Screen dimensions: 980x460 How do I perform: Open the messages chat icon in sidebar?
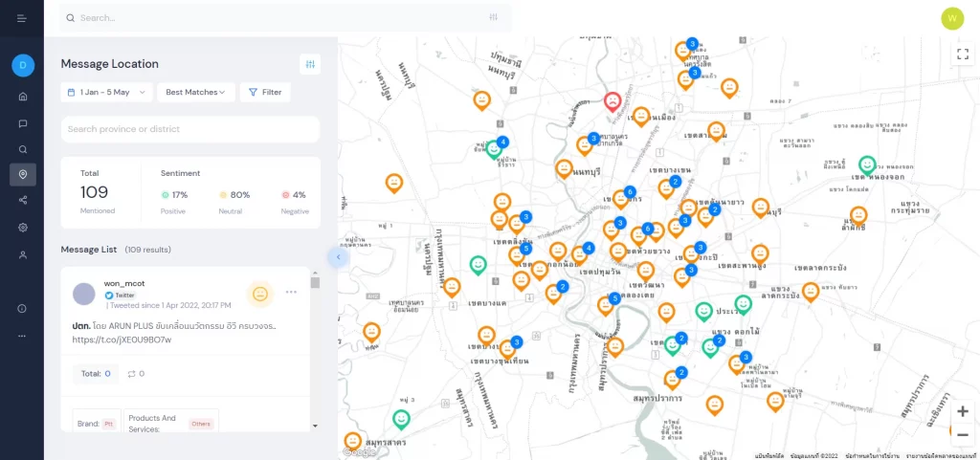pyautogui.click(x=22, y=123)
